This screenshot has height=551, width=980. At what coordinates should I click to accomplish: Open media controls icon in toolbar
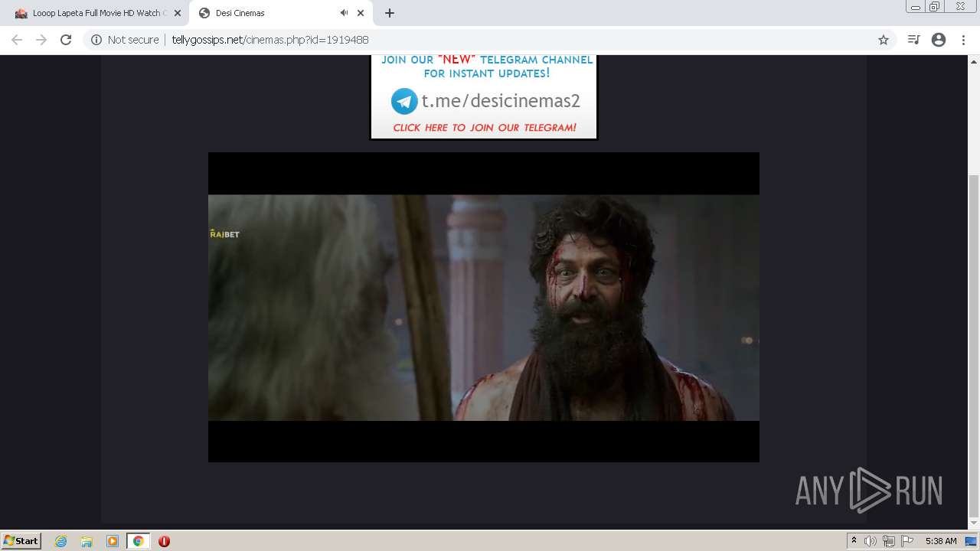coord(913,40)
